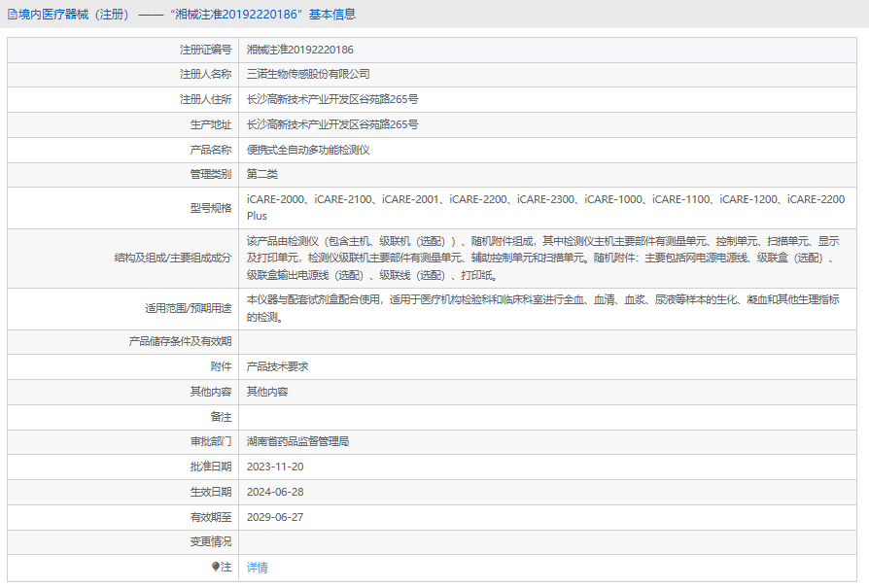
Task: Open the 详情 link in the note row
Action: coord(258,567)
